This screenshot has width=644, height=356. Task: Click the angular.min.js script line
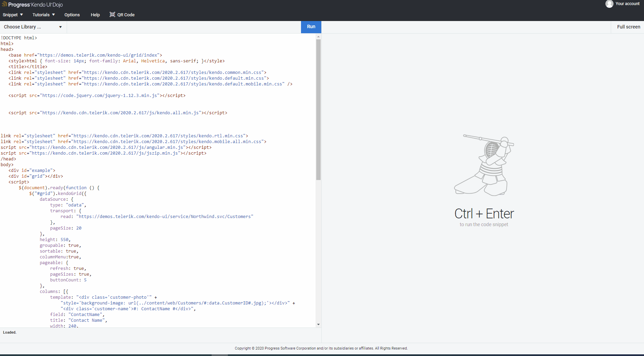tap(106, 147)
